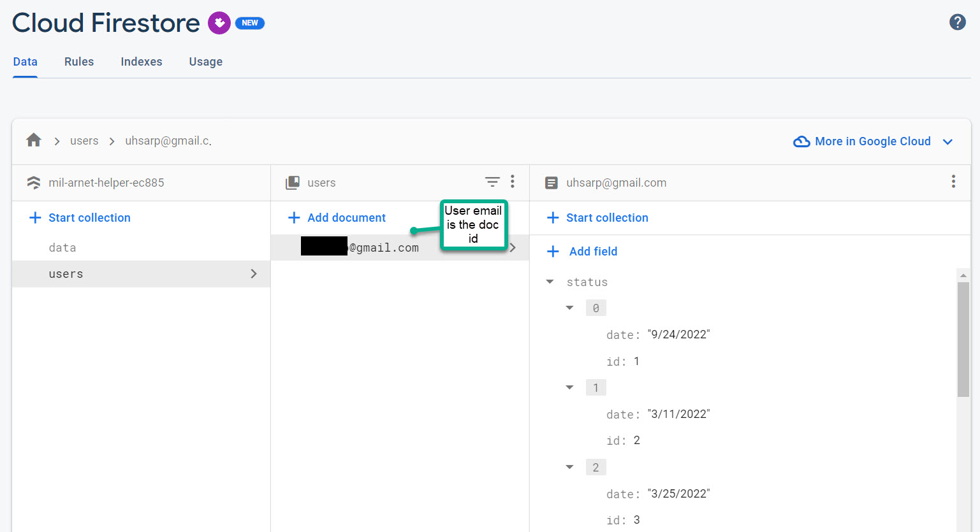Click the filter icon in users column
980x532 pixels.
[492, 182]
